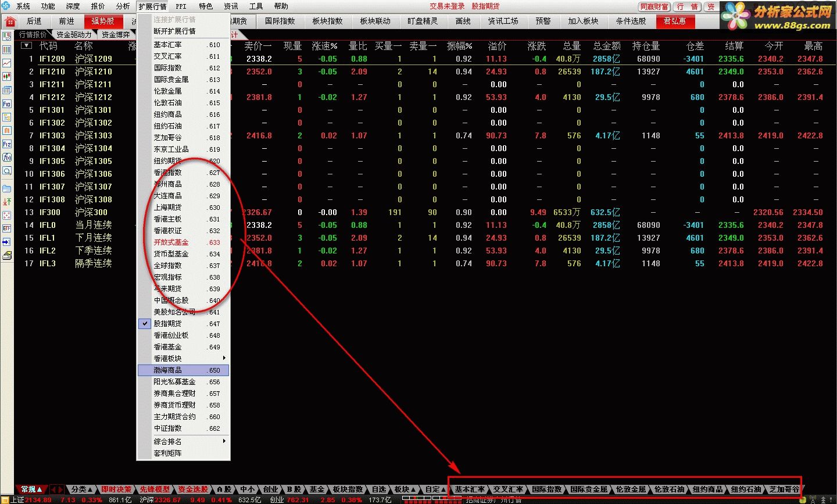Select the 先锋模型 bottom tab
The height and width of the screenshot is (504, 837).
[155, 489]
